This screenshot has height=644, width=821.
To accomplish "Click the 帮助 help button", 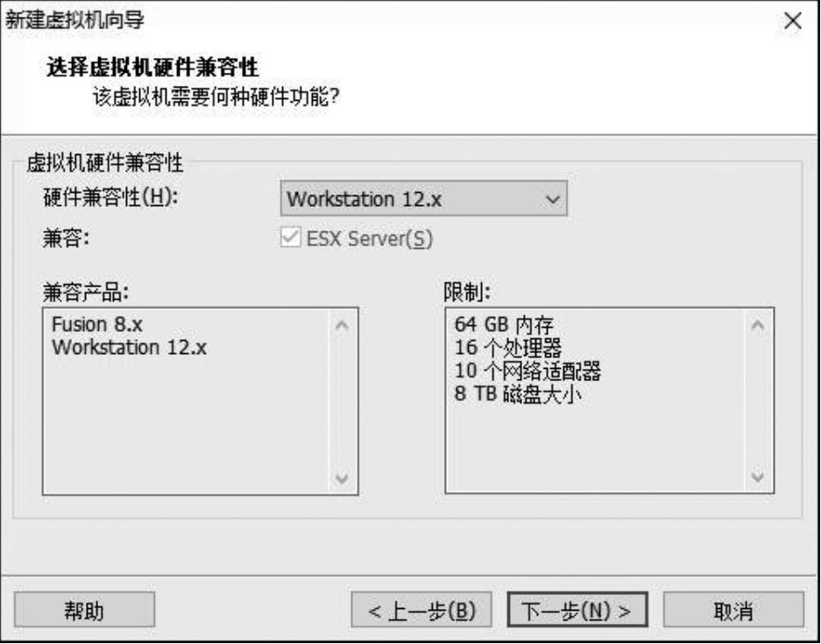I will [x=84, y=610].
